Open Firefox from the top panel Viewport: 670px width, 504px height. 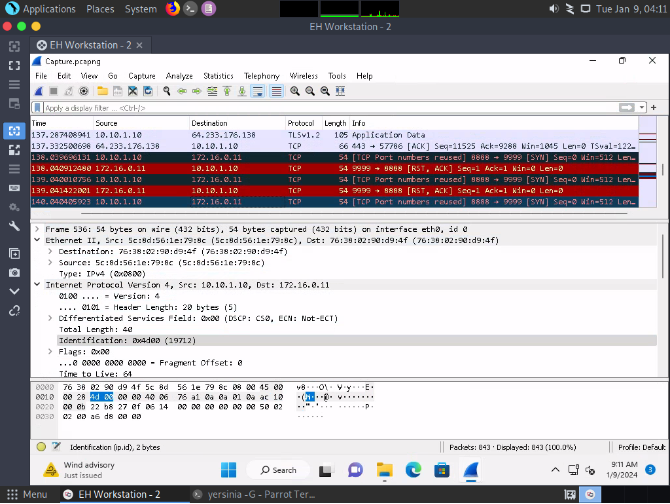[172, 8]
